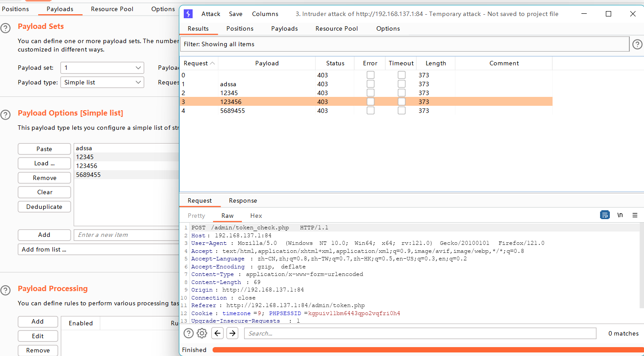Click the Deduplicate button
Screen dimensions: 644x356
click(44, 207)
